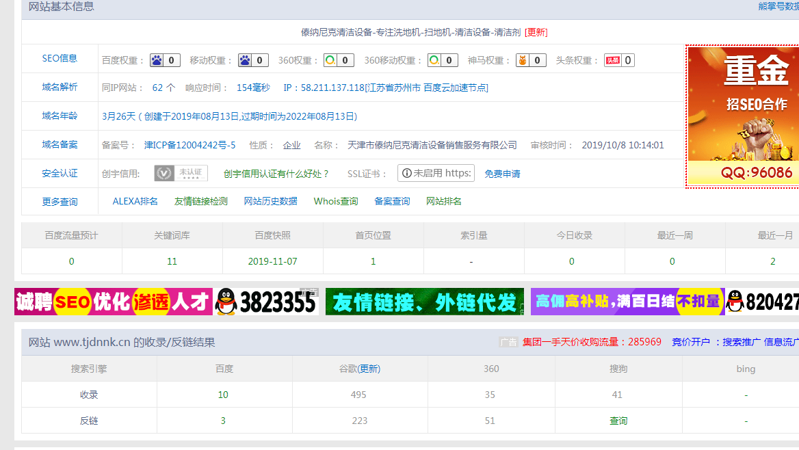Click Baidu snapshot date 2019-11-07
The image size is (799, 450).
[273, 261]
